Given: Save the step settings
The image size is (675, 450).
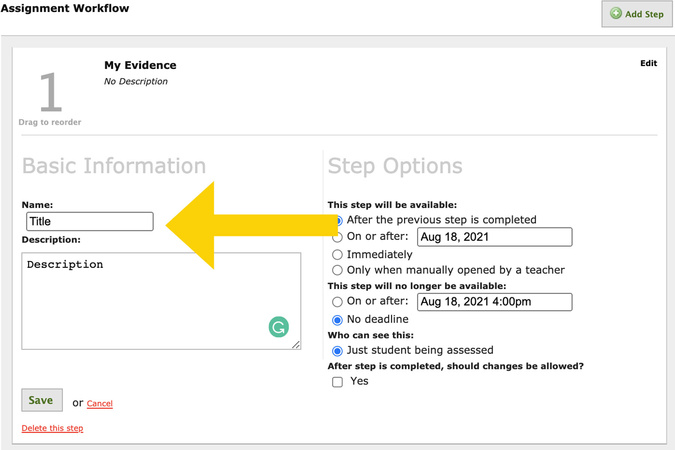Looking at the screenshot, I should (42, 400).
